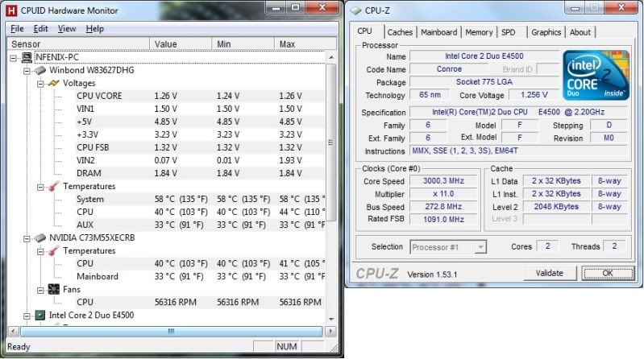Collapse the Winbond Temperatures branch
This screenshot has width=644, height=359.
click(40, 187)
